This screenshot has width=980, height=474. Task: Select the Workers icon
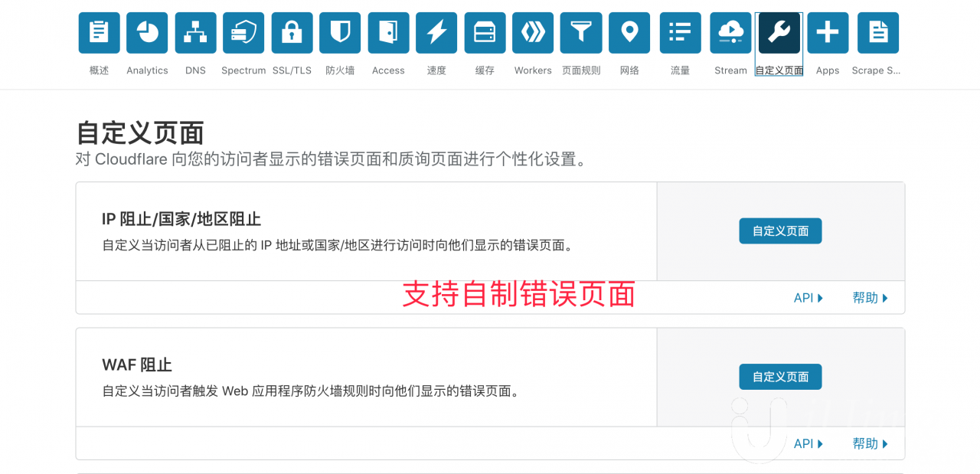coord(533,33)
